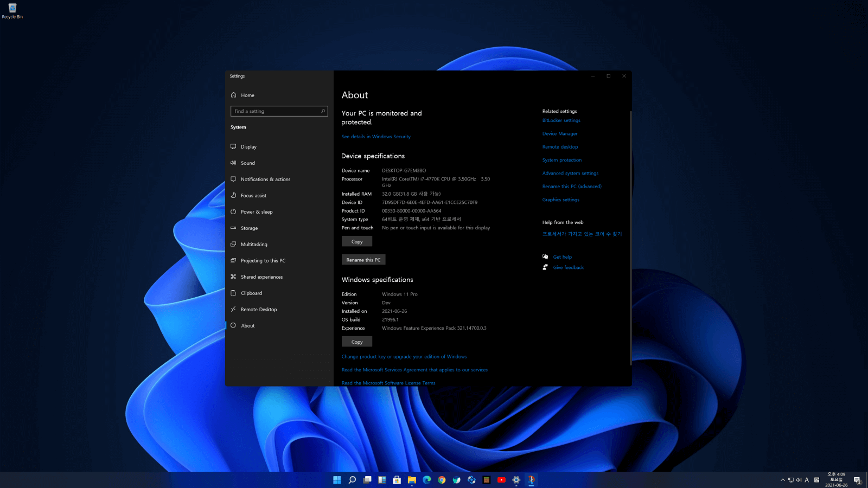Open Device Manager link
Viewport: 868px width, 488px height.
click(560, 133)
